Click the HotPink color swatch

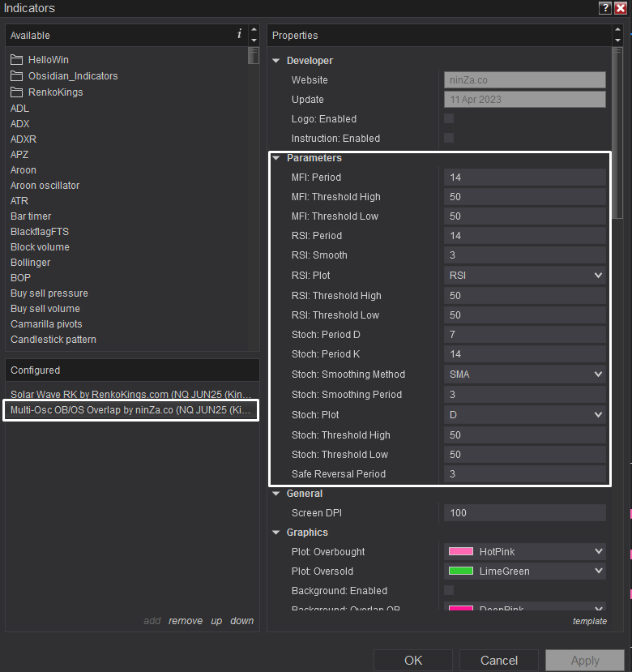(460, 551)
